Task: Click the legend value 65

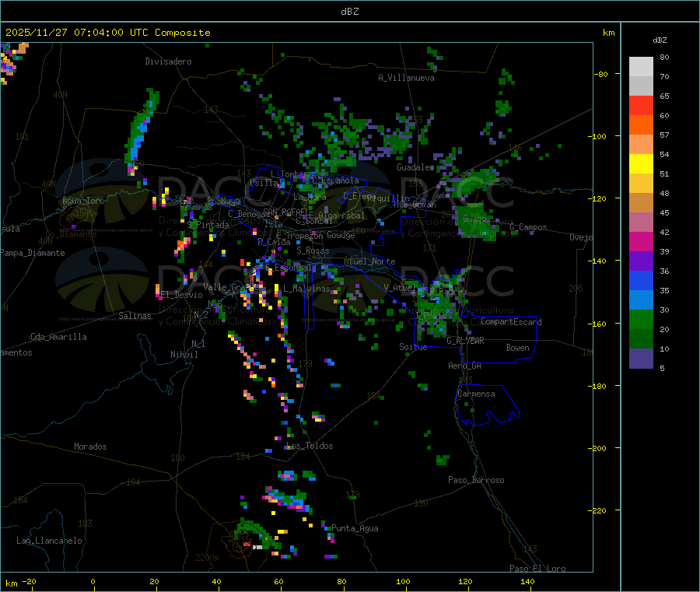Action: point(664,96)
